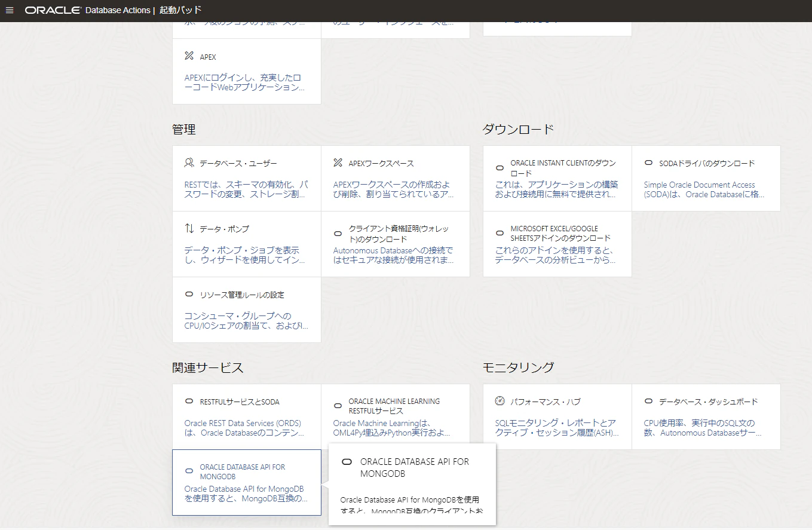Image resolution: width=812 pixels, height=530 pixels.
Task: Click the APEXにログインし description text
Action: point(246,82)
